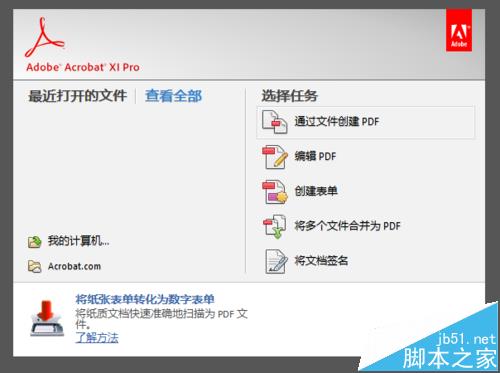
Task: Click the My Computer folder icon
Action: [35, 241]
